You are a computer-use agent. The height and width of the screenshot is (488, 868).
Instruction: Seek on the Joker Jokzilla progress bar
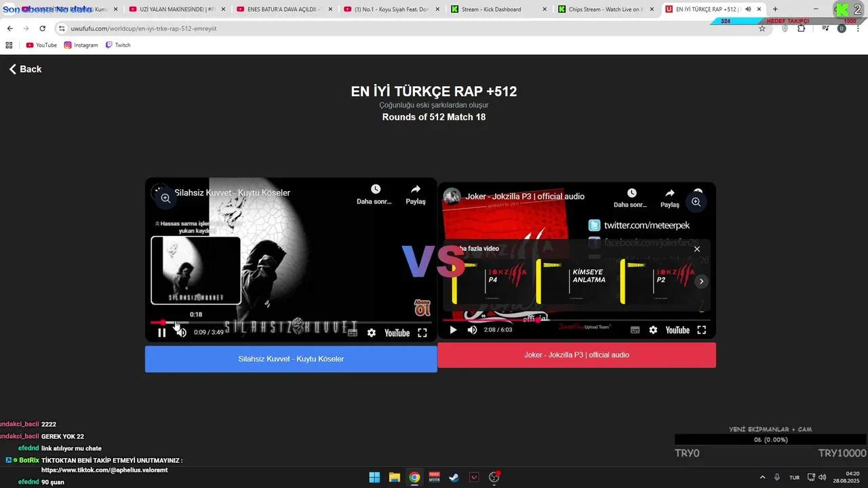(x=576, y=320)
